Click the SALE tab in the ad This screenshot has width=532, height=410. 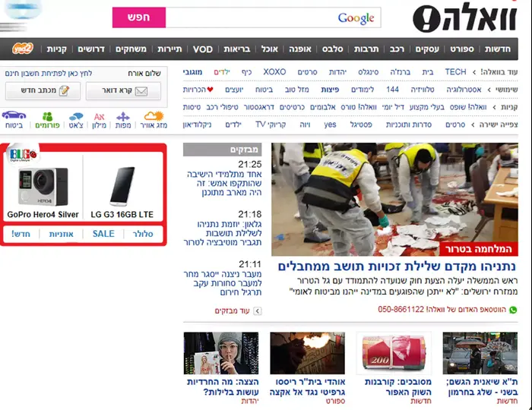(x=103, y=234)
